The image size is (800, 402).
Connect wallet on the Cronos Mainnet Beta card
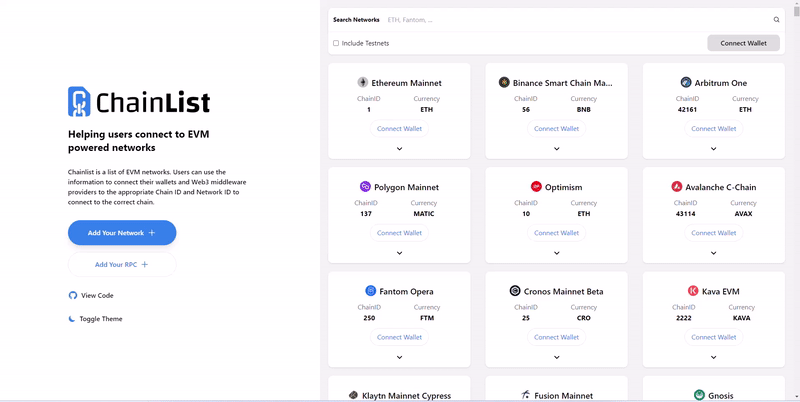click(557, 337)
